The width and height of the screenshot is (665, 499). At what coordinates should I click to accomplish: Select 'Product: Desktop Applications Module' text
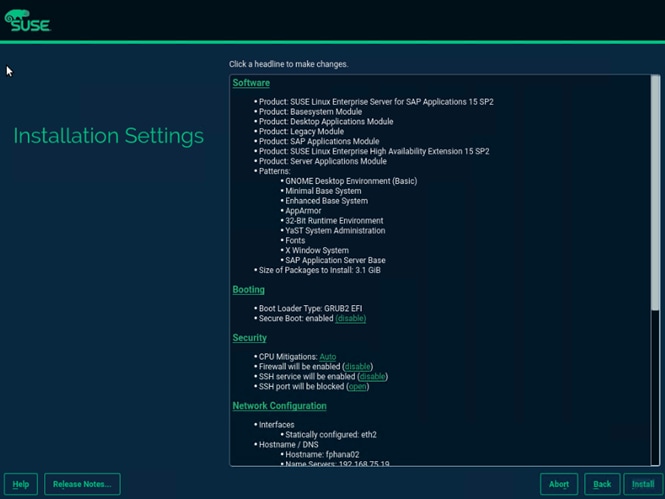[326, 122]
